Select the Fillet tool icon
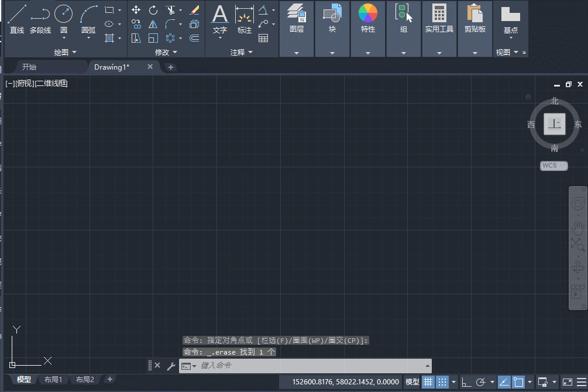The height and width of the screenshot is (392, 588). point(170,25)
